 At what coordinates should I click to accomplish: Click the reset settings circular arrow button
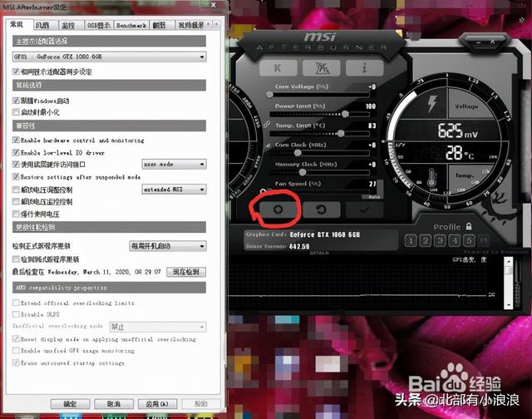[x=321, y=209]
